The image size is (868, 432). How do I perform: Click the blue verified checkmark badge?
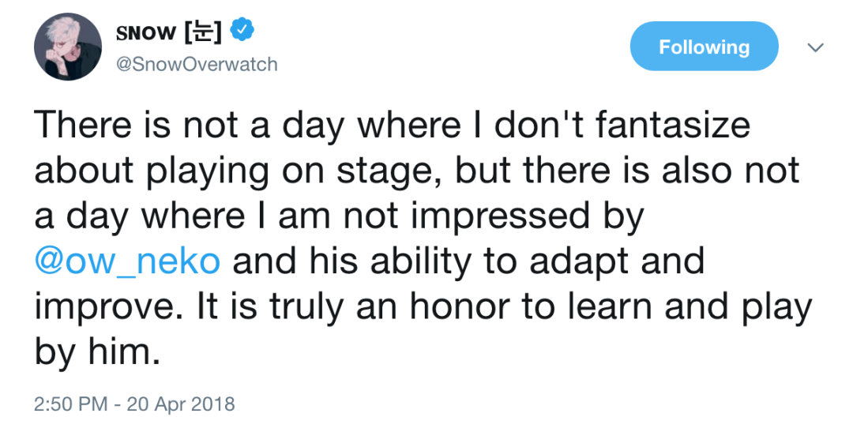pos(241,31)
